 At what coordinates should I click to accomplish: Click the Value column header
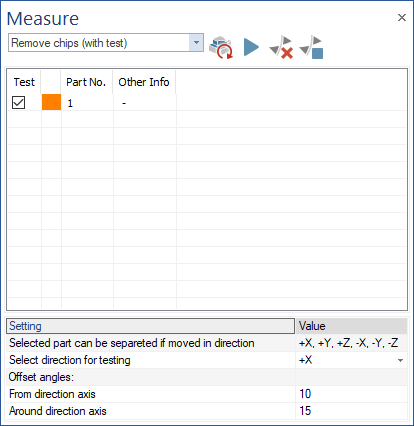(x=351, y=326)
